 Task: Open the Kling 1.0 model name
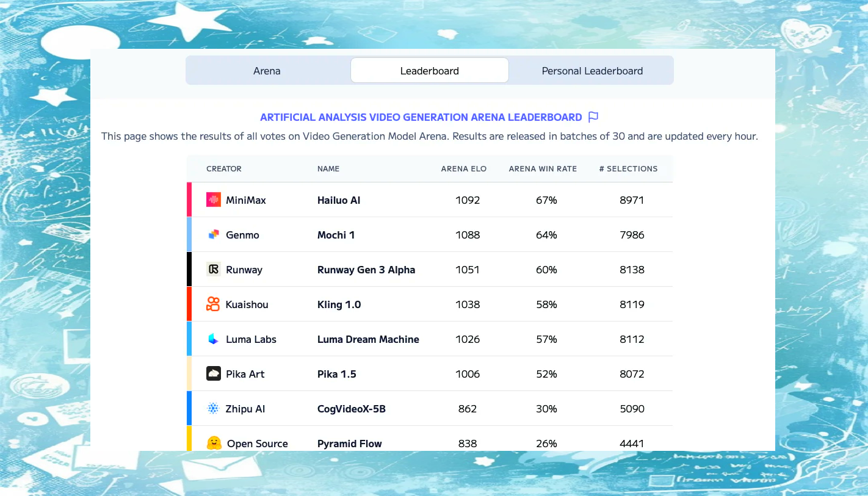[339, 304]
